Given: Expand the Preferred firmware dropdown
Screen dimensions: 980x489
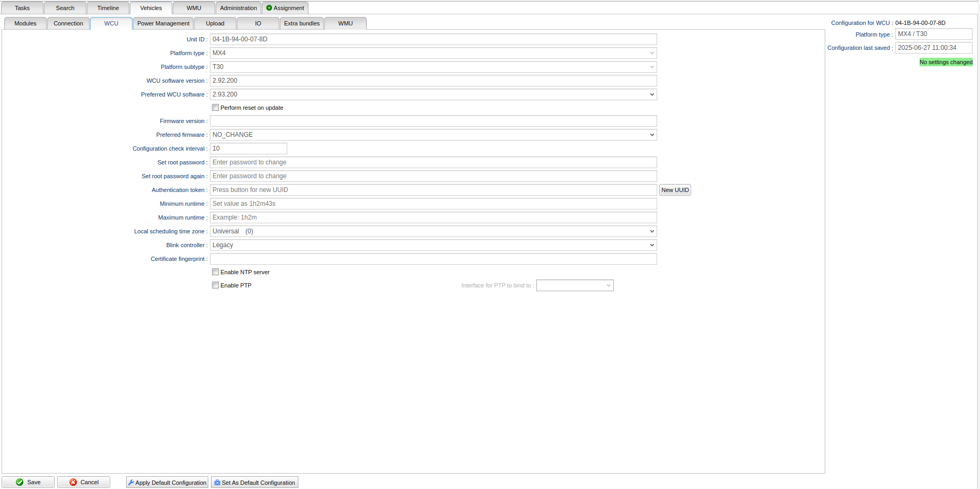Looking at the screenshot, I should [x=433, y=135].
